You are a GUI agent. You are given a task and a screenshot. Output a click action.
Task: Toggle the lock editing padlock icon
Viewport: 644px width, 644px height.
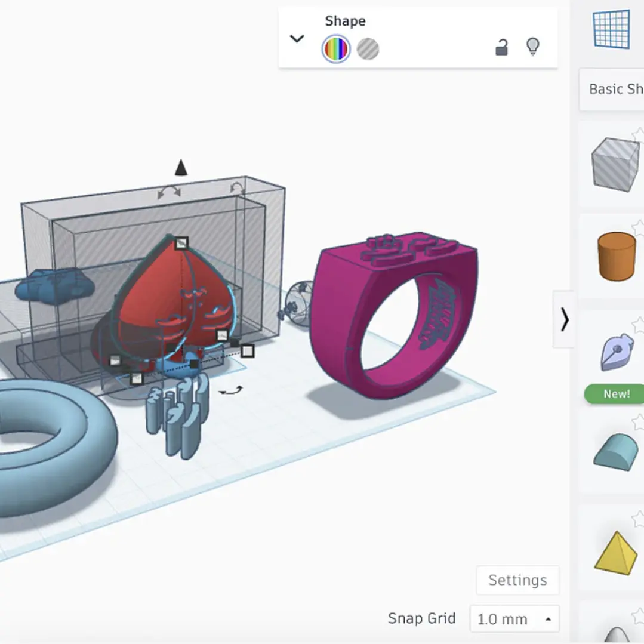point(501,47)
